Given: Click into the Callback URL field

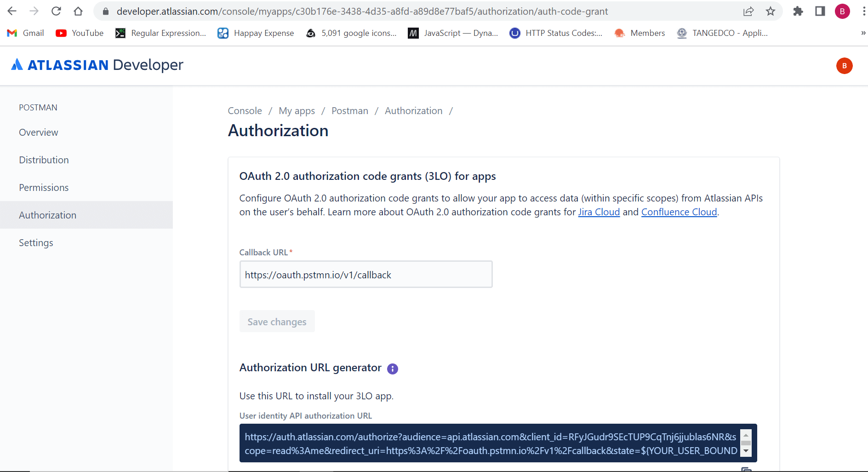Looking at the screenshot, I should (365, 274).
